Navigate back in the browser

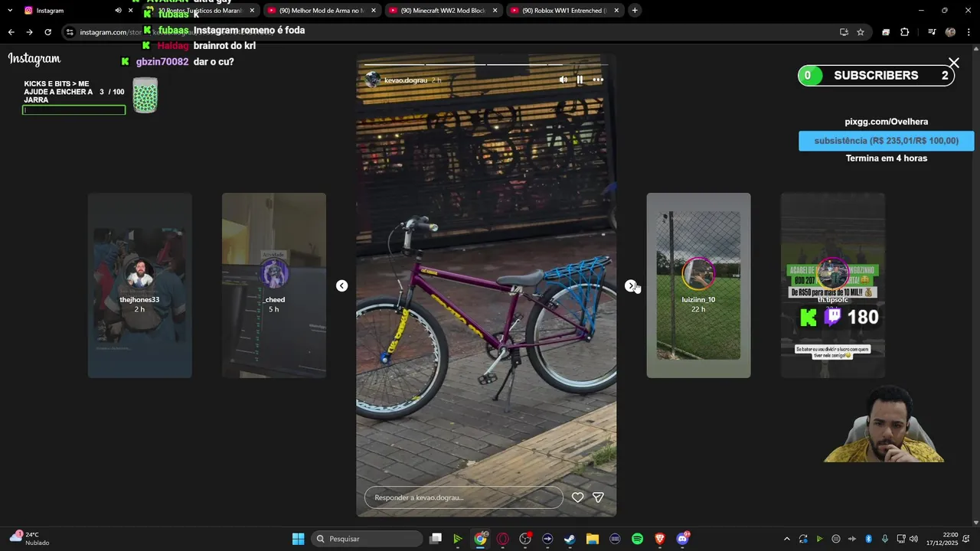tap(11, 32)
